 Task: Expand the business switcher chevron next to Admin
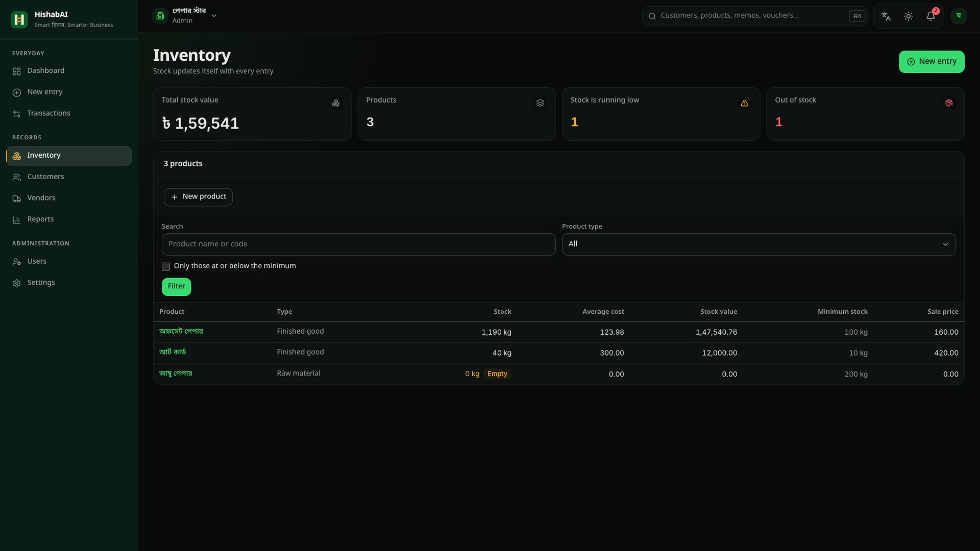click(x=214, y=16)
